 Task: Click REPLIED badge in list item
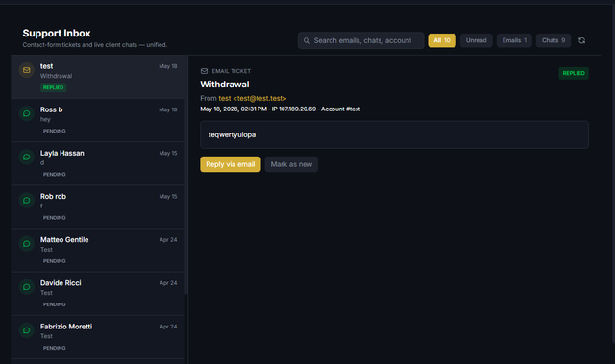(54, 87)
